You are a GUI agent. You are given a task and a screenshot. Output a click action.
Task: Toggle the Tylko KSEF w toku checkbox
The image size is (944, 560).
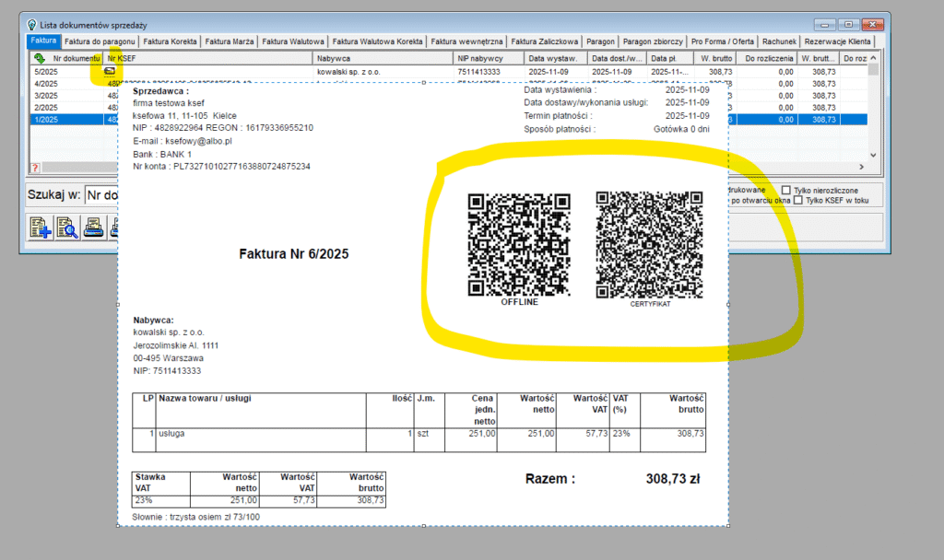tap(797, 200)
